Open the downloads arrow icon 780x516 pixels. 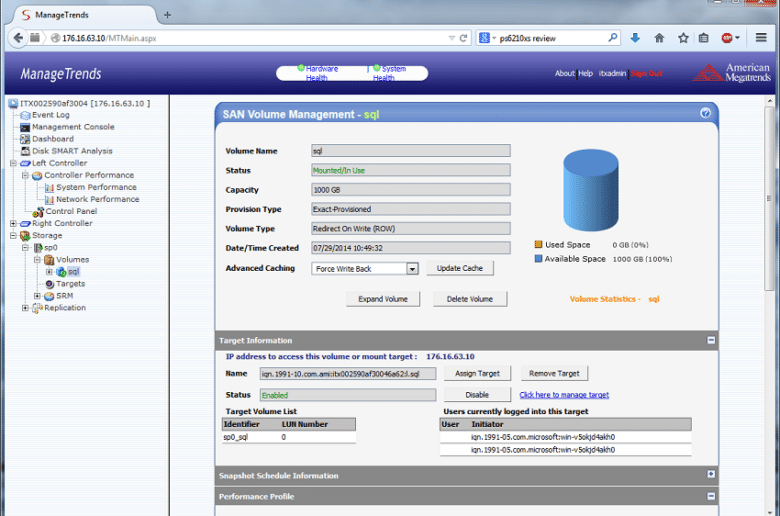click(x=635, y=38)
